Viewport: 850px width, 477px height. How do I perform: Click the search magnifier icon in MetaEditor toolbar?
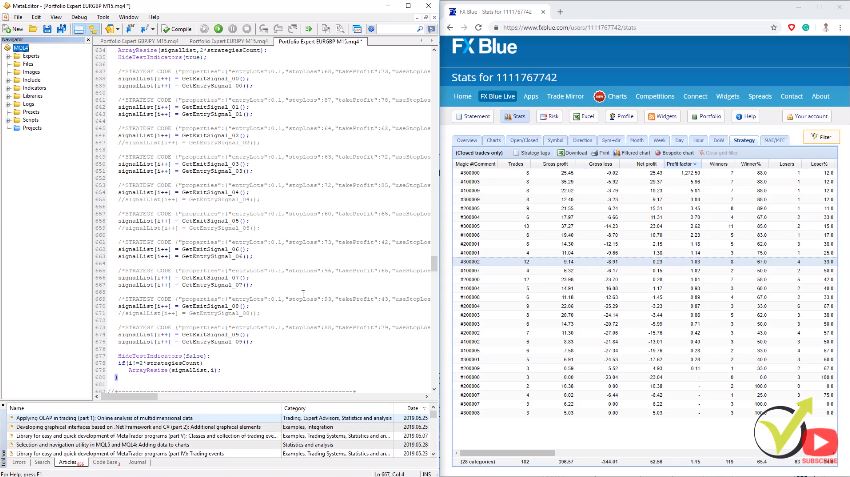pyautogui.click(x=420, y=29)
